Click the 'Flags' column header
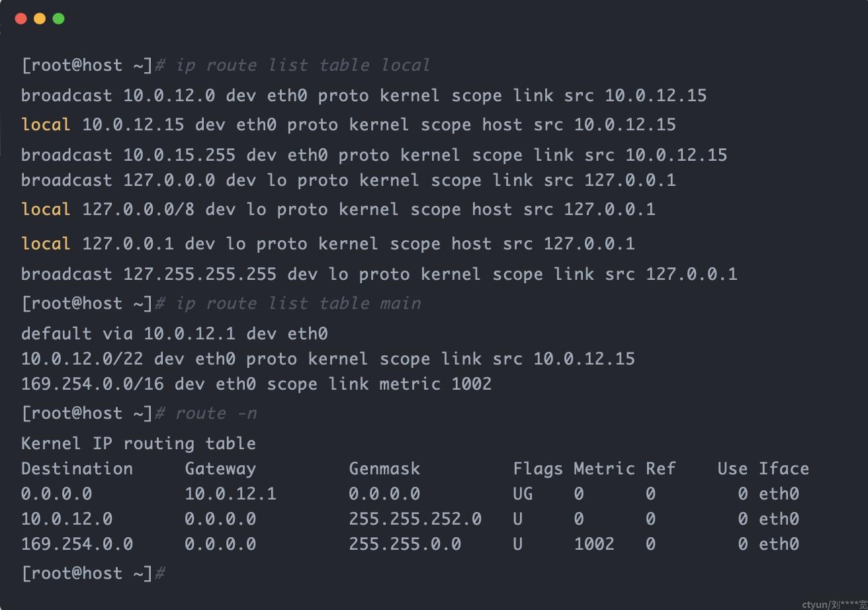This screenshot has height=610, width=868. 538,468
